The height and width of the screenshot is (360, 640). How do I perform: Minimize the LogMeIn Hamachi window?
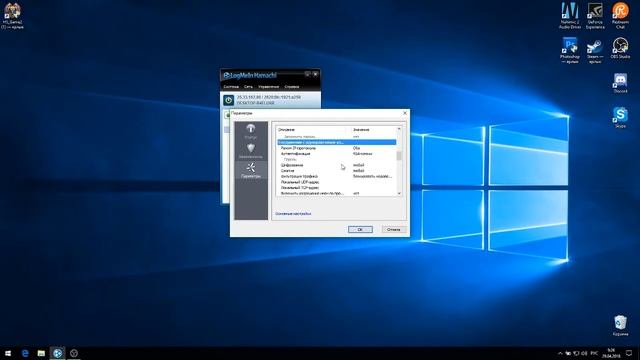point(307,74)
